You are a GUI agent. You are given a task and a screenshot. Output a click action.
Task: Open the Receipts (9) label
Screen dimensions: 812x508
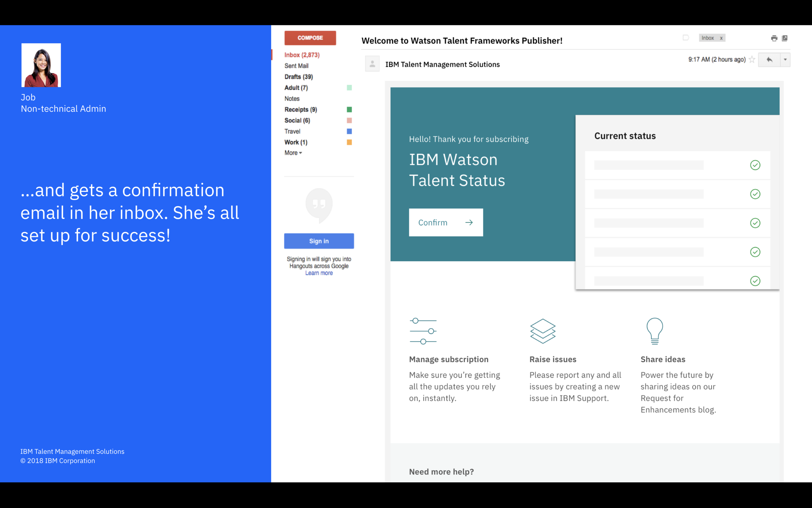click(301, 110)
